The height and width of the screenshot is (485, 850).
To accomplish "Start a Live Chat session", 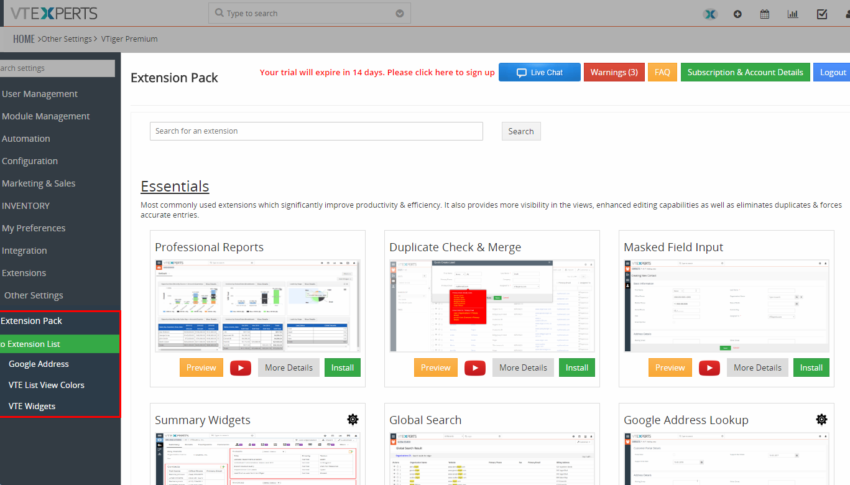I will 539,72.
